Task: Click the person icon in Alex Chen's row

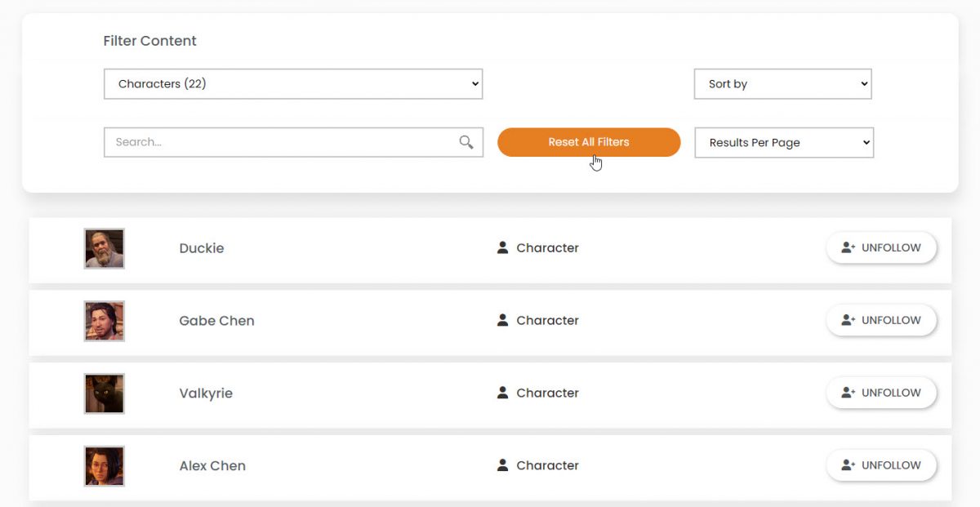Action: click(x=503, y=465)
